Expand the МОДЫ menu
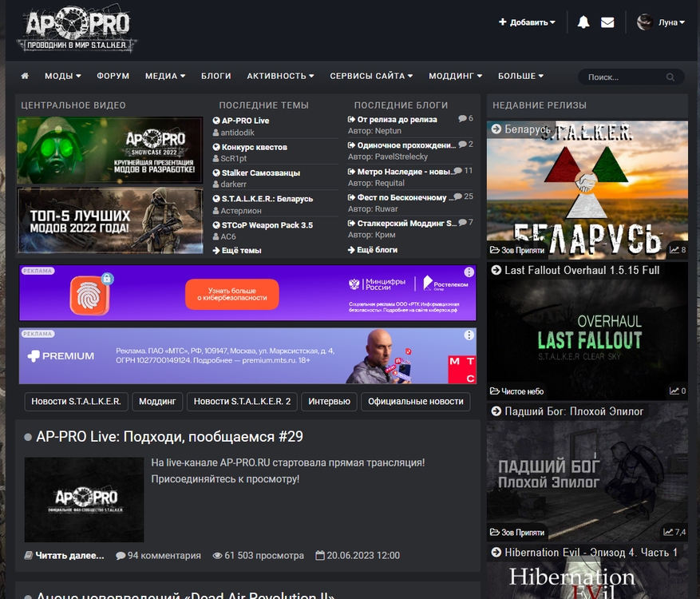This screenshot has height=599, width=700. point(62,76)
